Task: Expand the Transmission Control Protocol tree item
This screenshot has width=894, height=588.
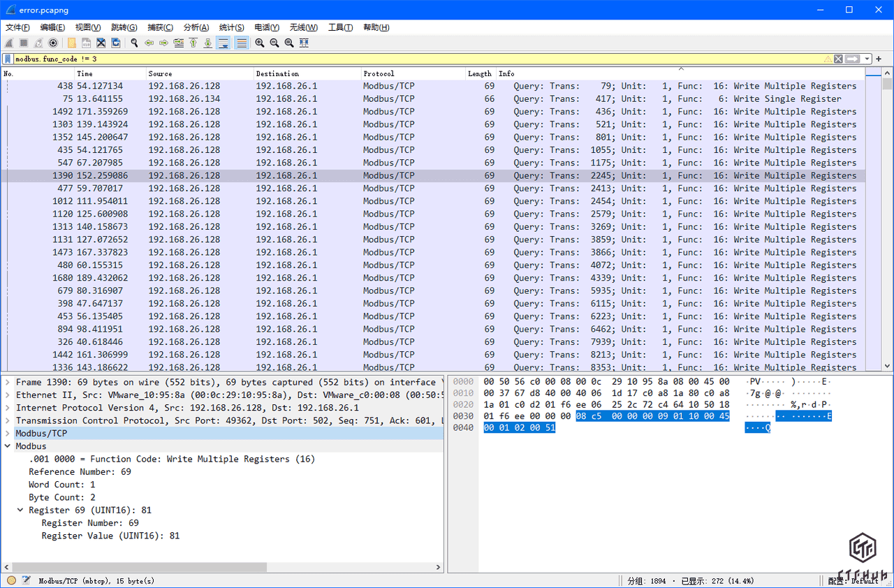Action: coord(8,420)
